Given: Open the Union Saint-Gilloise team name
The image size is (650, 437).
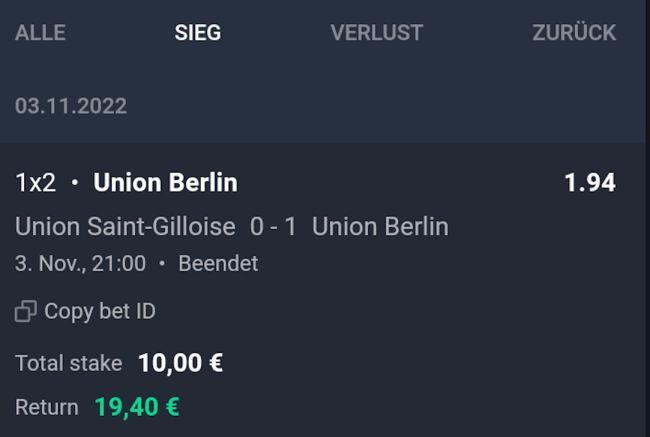Looking at the screenshot, I should coord(125,226).
